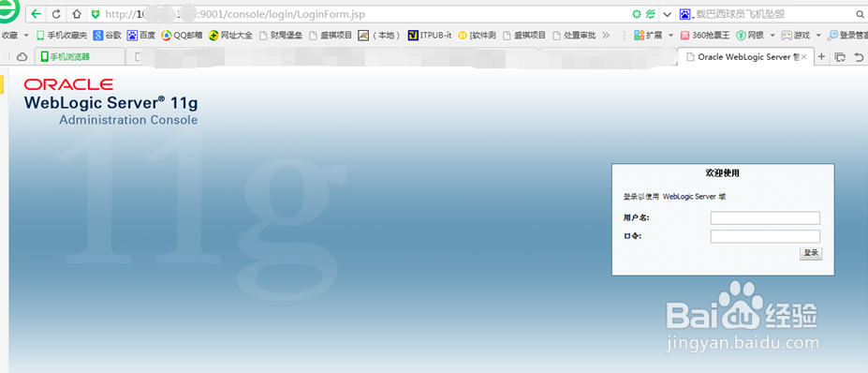Click the search magnifier icon
The image size is (868, 373).
(861, 14)
